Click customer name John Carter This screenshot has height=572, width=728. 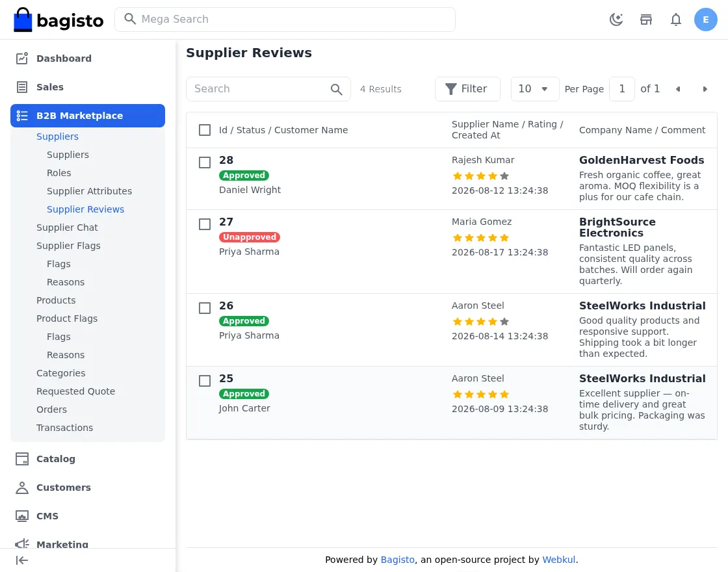pos(244,409)
